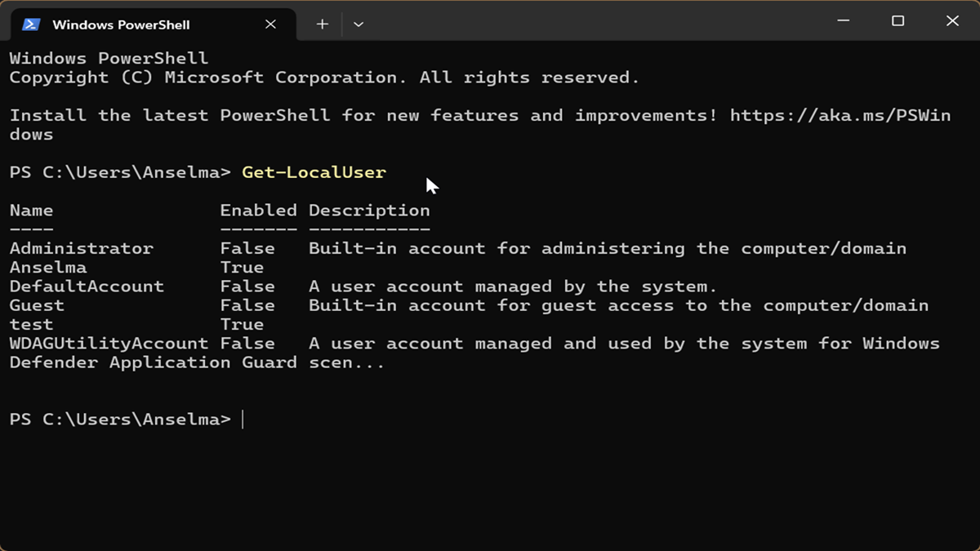Close the Windows PowerShell tab
The height and width of the screenshot is (551, 980).
tap(270, 24)
